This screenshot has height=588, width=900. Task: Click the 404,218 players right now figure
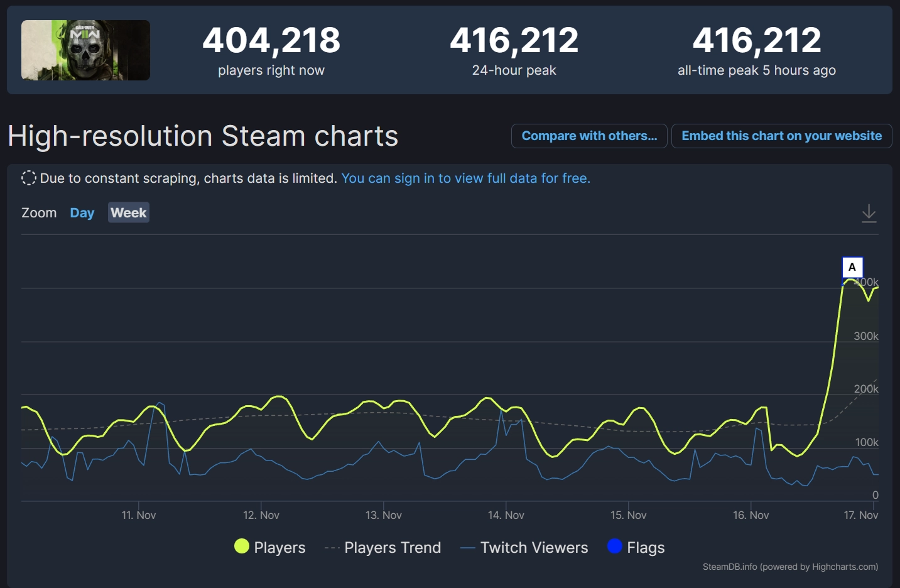(x=271, y=40)
